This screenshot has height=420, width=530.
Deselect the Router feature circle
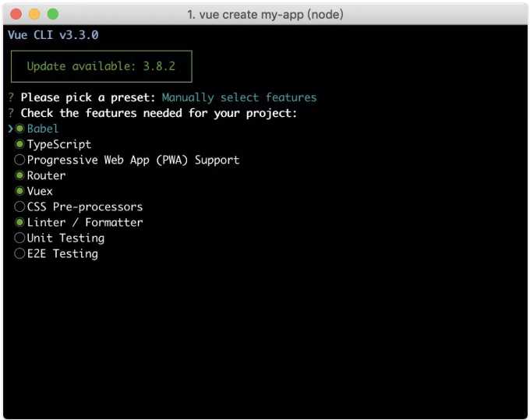19,175
